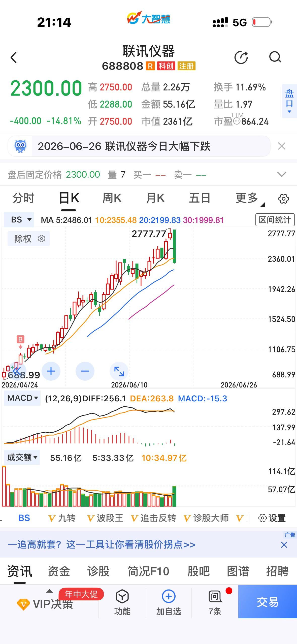Shift chart left with double arrow
The width and height of the screenshot is (297, 644).
click(x=17, y=371)
